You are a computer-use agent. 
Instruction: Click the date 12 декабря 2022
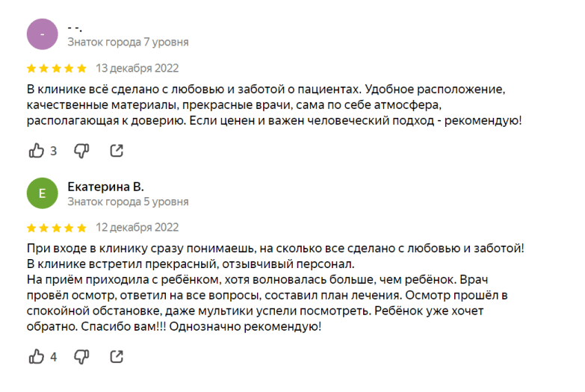click(137, 228)
